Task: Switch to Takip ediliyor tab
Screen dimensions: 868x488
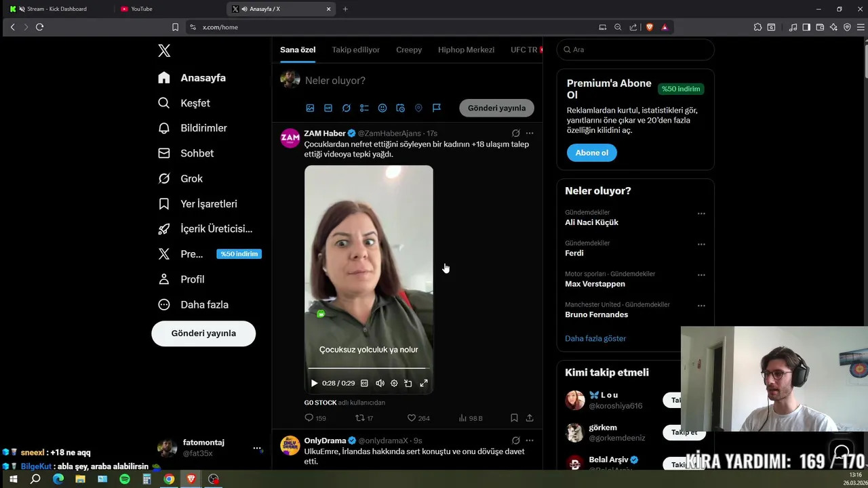Action: coord(355,49)
